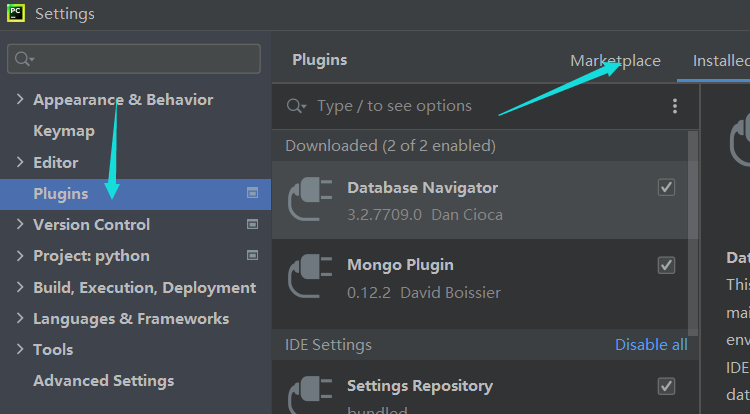Expand the Project: python node

(x=20, y=256)
